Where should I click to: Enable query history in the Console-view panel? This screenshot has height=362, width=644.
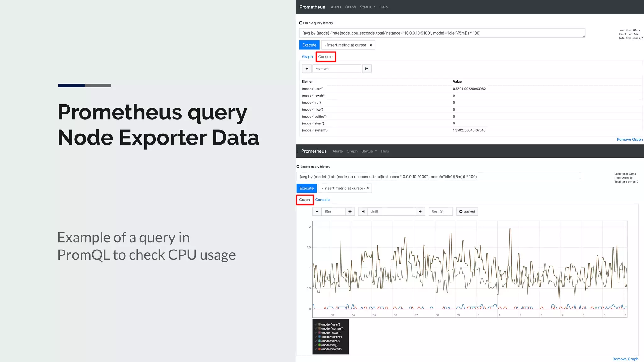[301, 23]
